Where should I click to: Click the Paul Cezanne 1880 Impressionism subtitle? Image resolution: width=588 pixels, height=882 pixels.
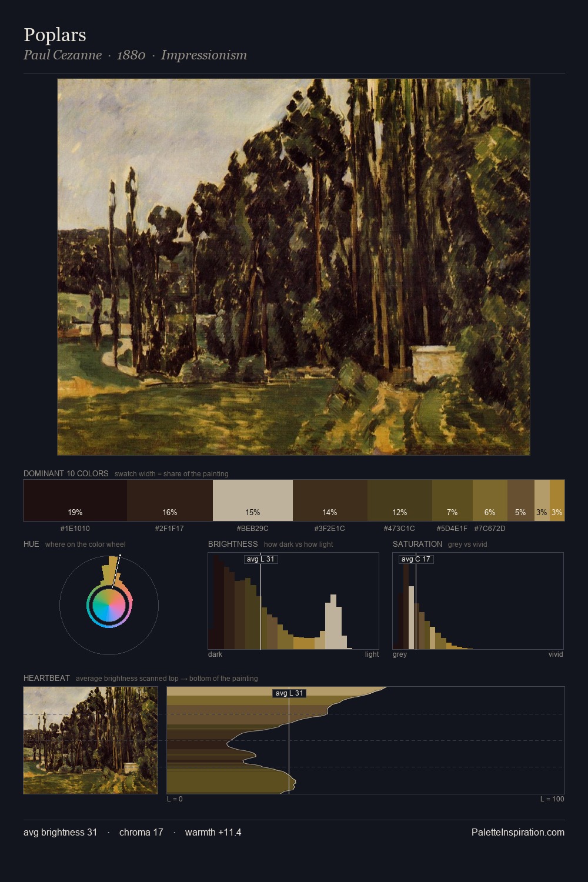click(x=135, y=55)
